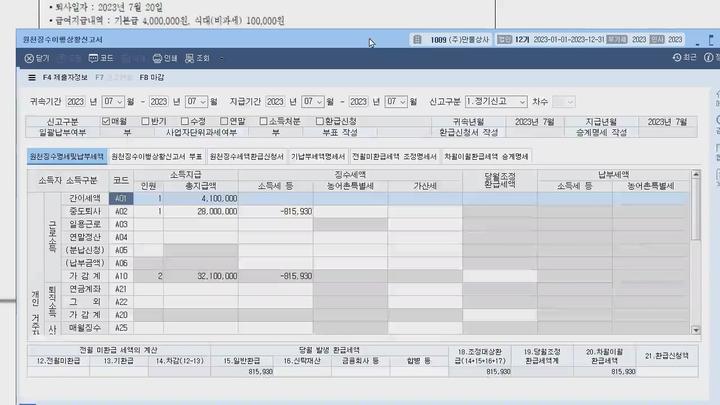Click the 28,000,000 중도퇴사 amount cell
Screen dimensions: 720x405
[x=201, y=211]
